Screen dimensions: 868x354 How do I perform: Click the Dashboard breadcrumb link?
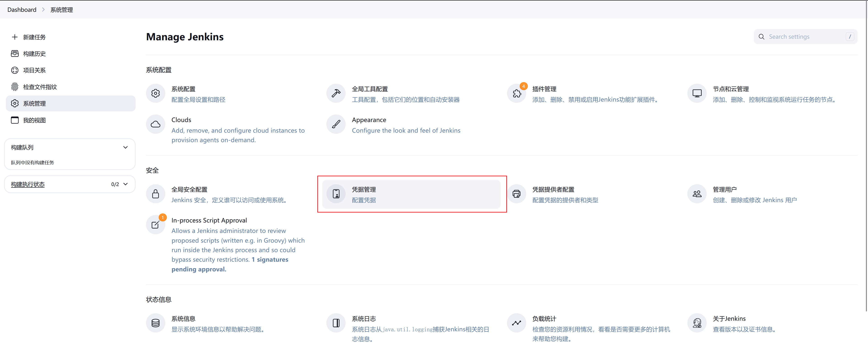[x=22, y=10]
